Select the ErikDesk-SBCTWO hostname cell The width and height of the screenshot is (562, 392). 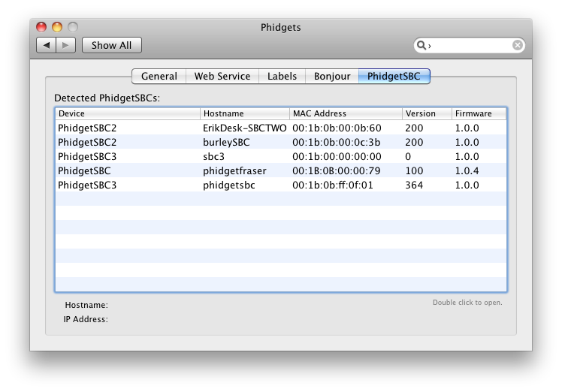245,128
